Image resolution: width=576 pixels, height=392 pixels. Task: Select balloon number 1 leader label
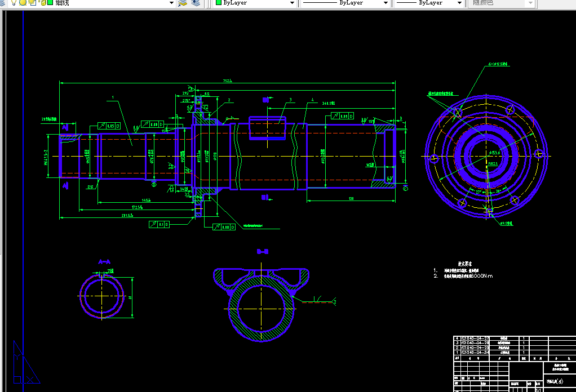pos(113,97)
